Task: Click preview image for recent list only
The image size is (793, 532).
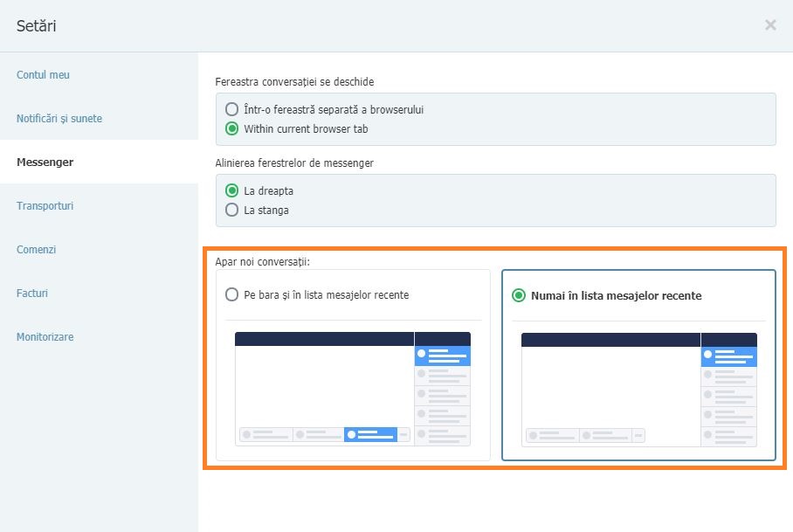Action: click(639, 390)
